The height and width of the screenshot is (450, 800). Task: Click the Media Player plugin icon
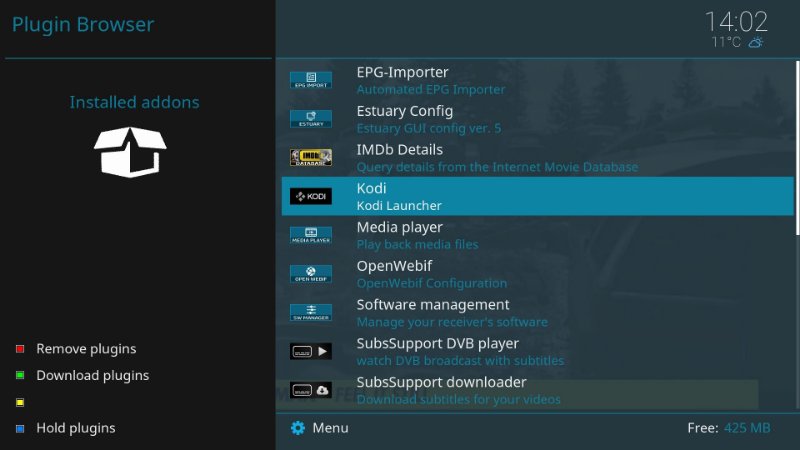310,235
